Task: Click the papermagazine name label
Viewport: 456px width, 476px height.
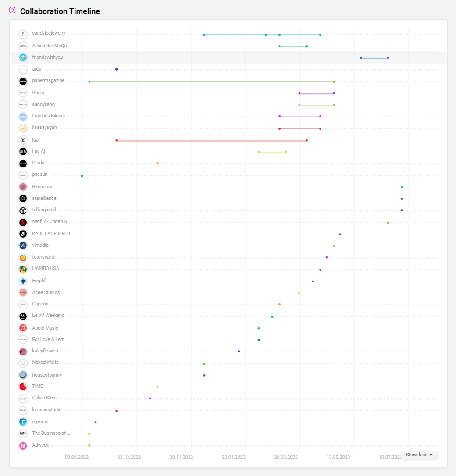Action: [48, 81]
